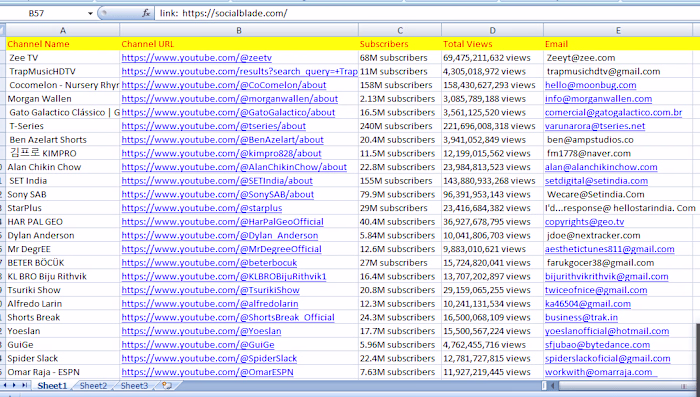Go to last sheet navigation arrow

25,385
